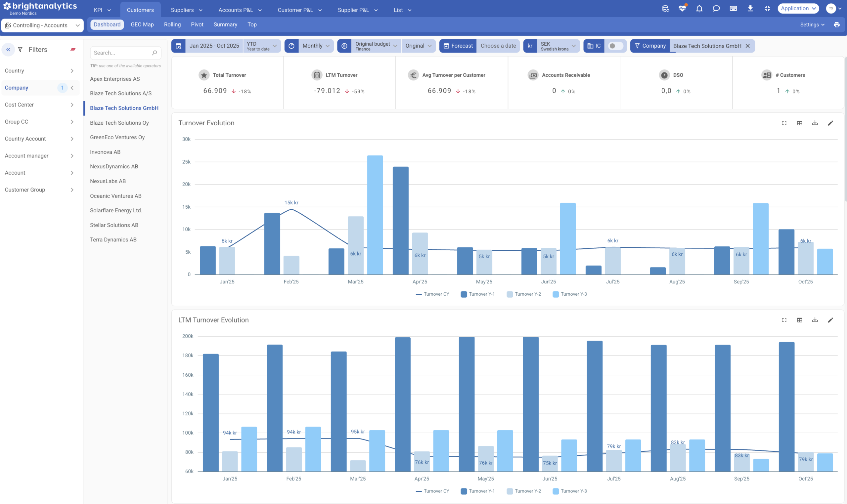The image size is (847, 504).
Task: Clear filters using red lines icon
Action: [73, 50]
